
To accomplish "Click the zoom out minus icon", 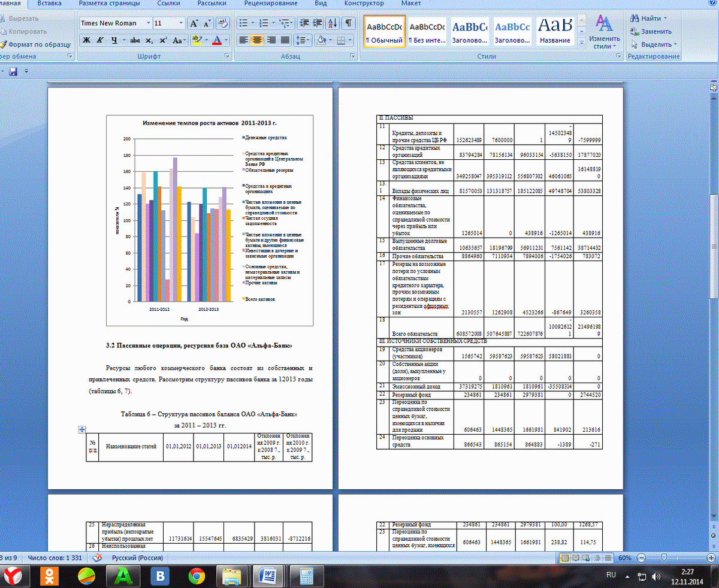I will 641,558.
